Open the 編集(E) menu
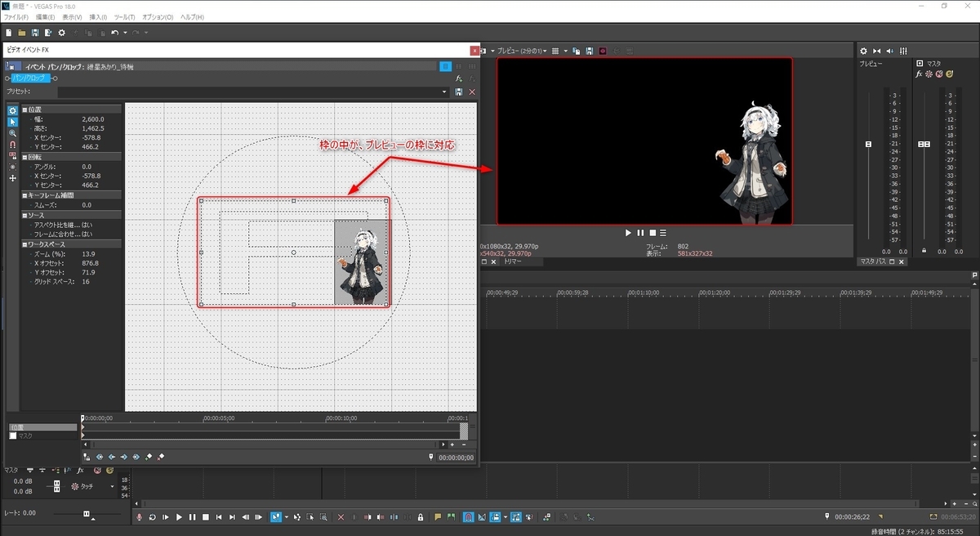This screenshot has width=980, height=536. (46, 16)
